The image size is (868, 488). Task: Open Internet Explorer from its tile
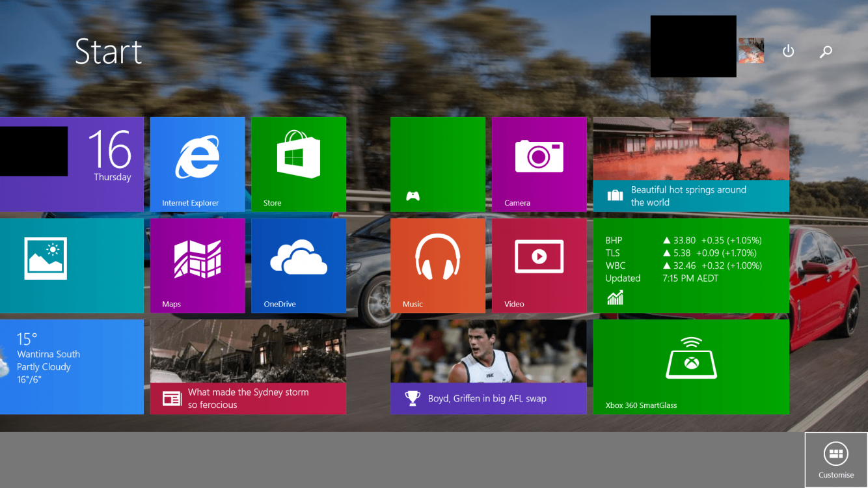coord(197,164)
